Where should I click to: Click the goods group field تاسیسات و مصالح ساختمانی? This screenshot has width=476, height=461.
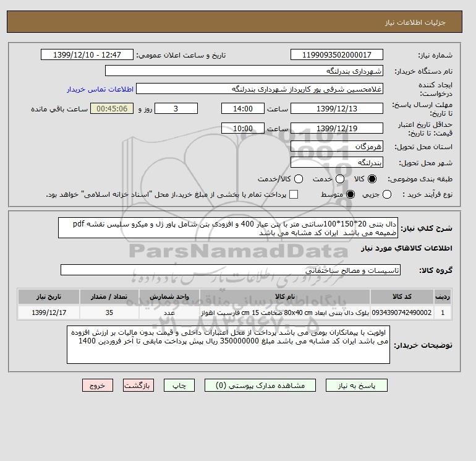pos(231,270)
